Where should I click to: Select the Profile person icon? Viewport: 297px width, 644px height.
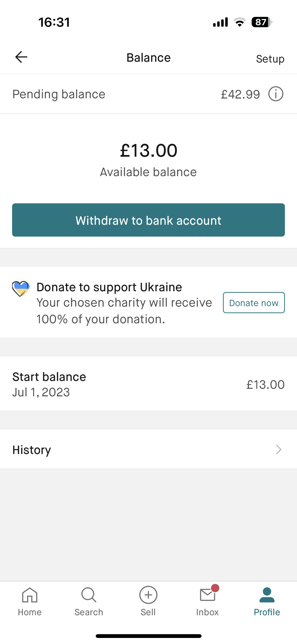267,595
